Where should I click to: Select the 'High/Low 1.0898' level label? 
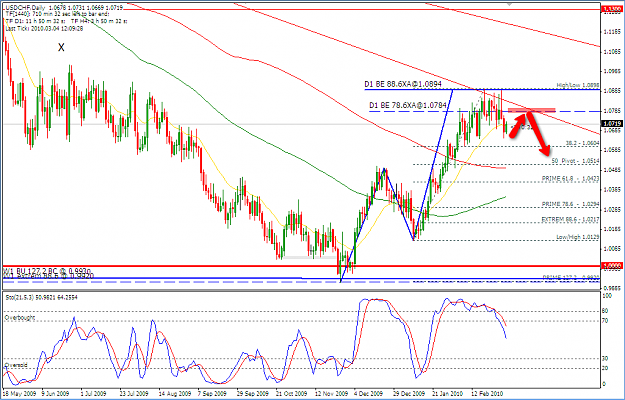tap(578, 85)
